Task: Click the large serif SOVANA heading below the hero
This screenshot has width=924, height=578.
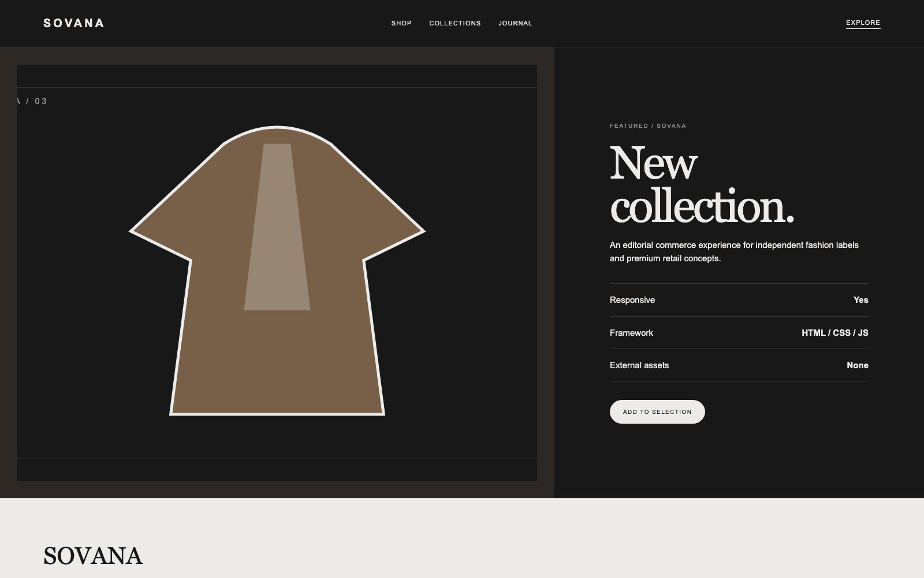Action: (93, 556)
